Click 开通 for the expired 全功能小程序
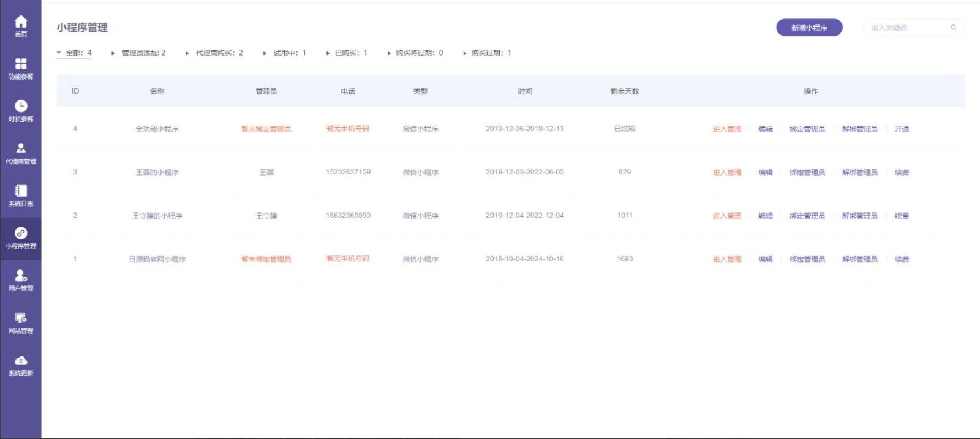Viewport: 980px width, 439px height. pos(902,129)
